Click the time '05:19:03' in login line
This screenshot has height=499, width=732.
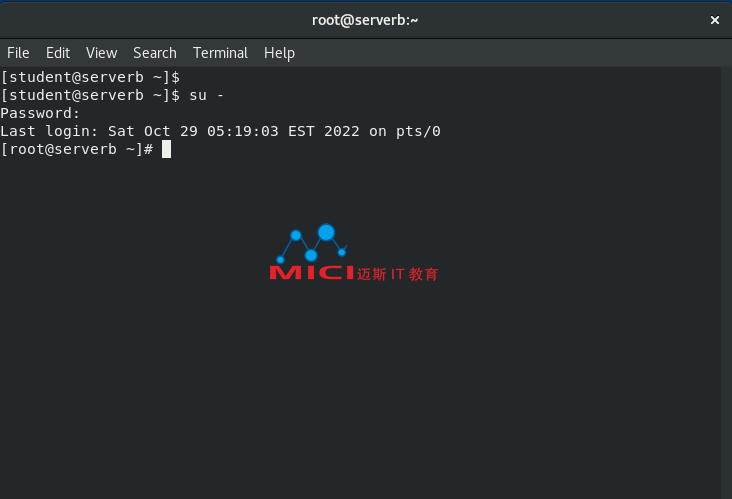243,131
